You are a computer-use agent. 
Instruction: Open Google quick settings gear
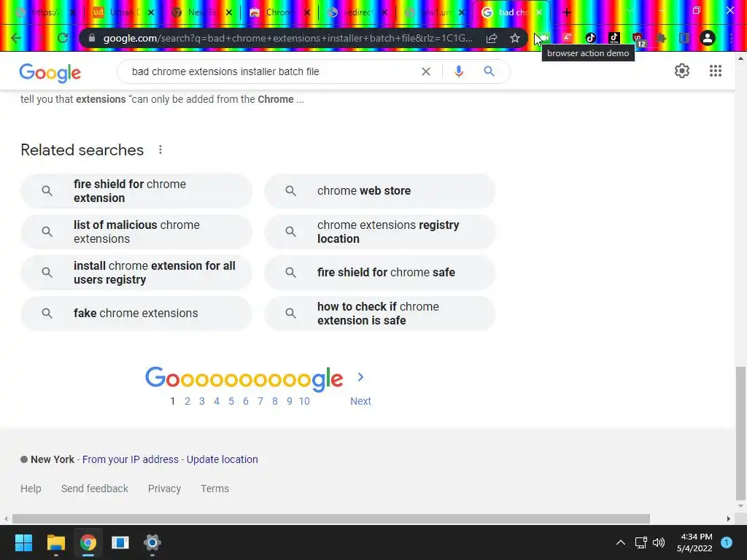tap(682, 71)
